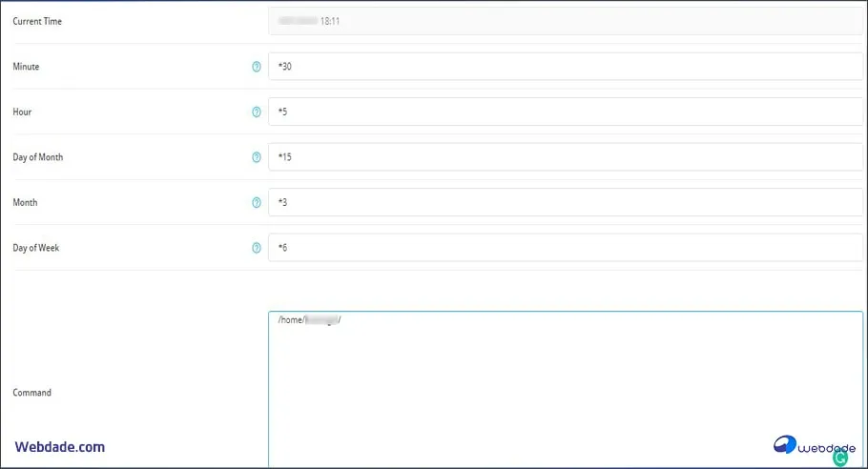This screenshot has height=469, width=868.
Task: Focus the Month input containing *3
Action: 565,202
